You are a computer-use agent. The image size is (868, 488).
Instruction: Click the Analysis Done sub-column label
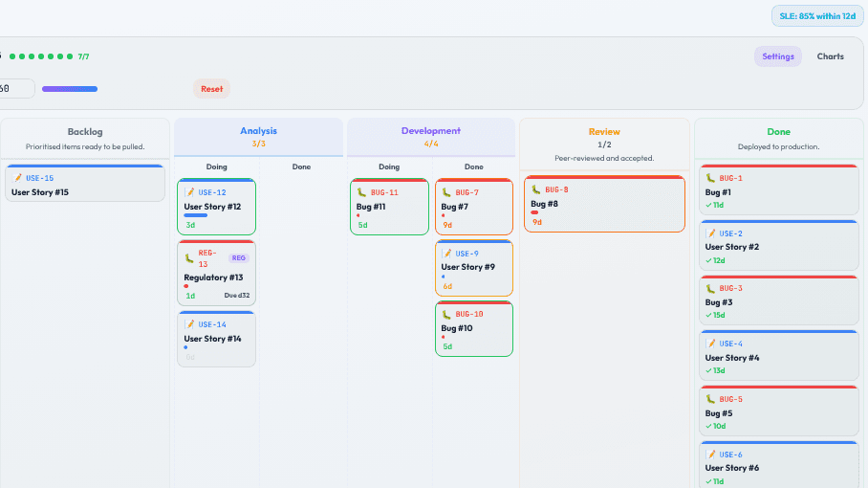[x=301, y=166]
